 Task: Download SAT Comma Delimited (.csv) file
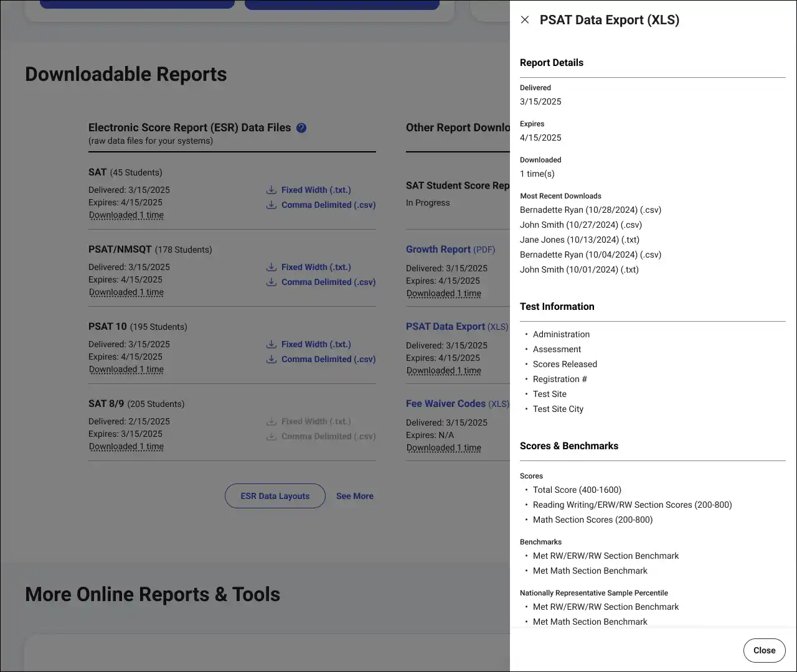328,205
